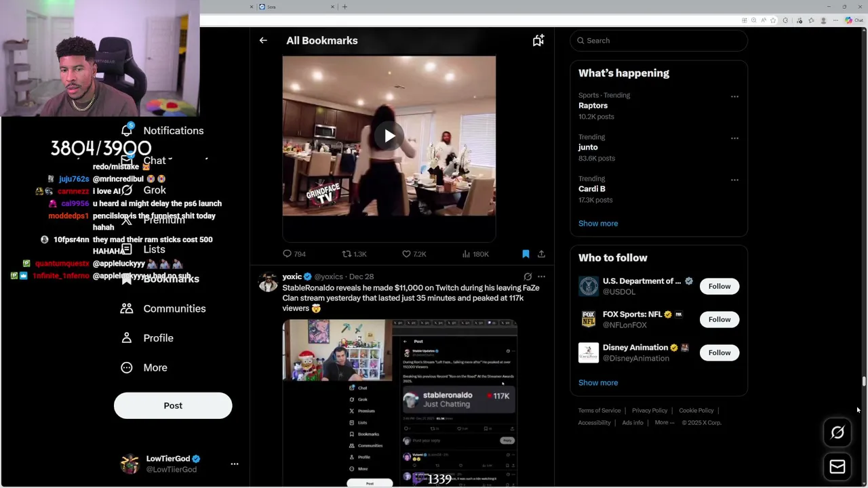Open Accessibility footer link
This screenshot has width=868, height=488.
coord(595,423)
